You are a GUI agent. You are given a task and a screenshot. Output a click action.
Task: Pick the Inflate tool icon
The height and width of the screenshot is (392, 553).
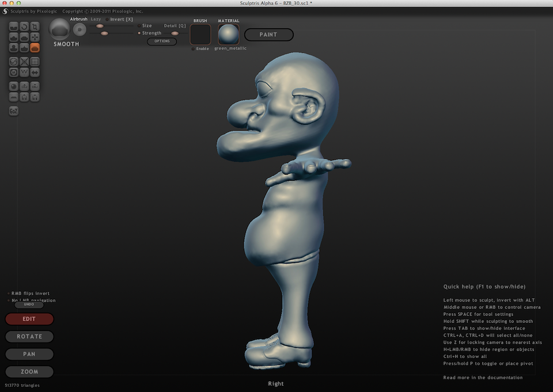tap(14, 48)
